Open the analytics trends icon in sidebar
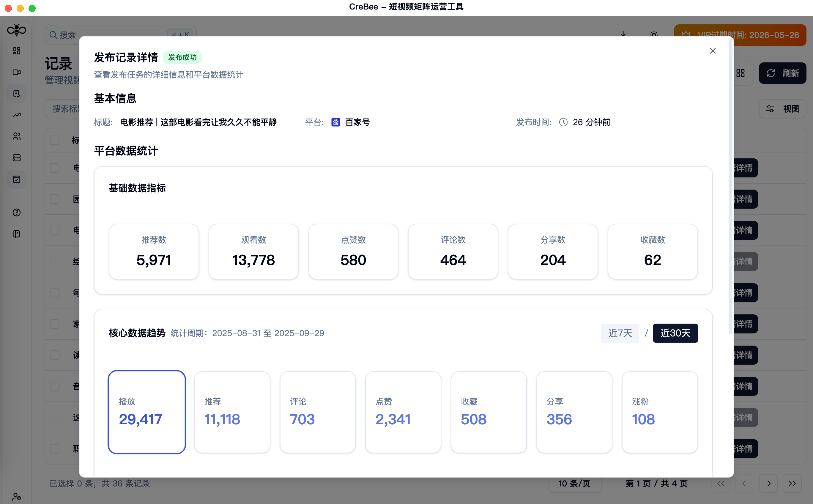The height and width of the screenshot is (504, 813). pos(16,115)
